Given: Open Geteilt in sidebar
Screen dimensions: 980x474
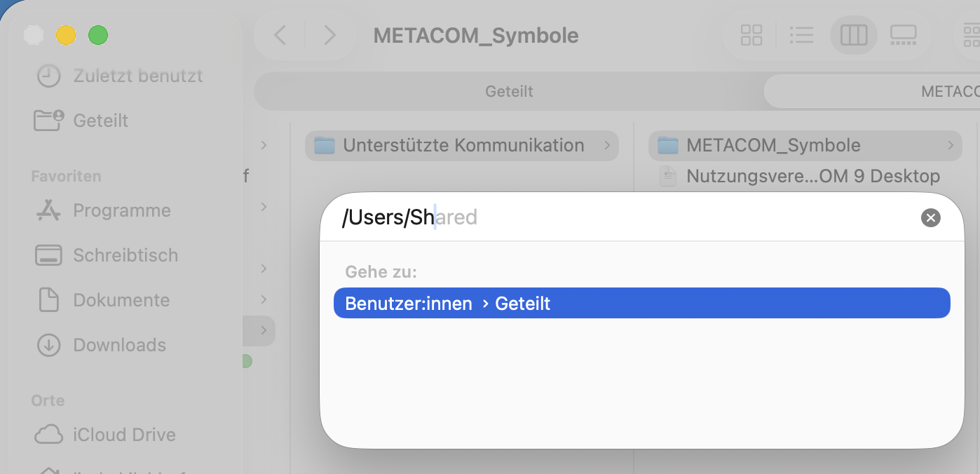Looking at the screenshot, I should tap(101, 121).
